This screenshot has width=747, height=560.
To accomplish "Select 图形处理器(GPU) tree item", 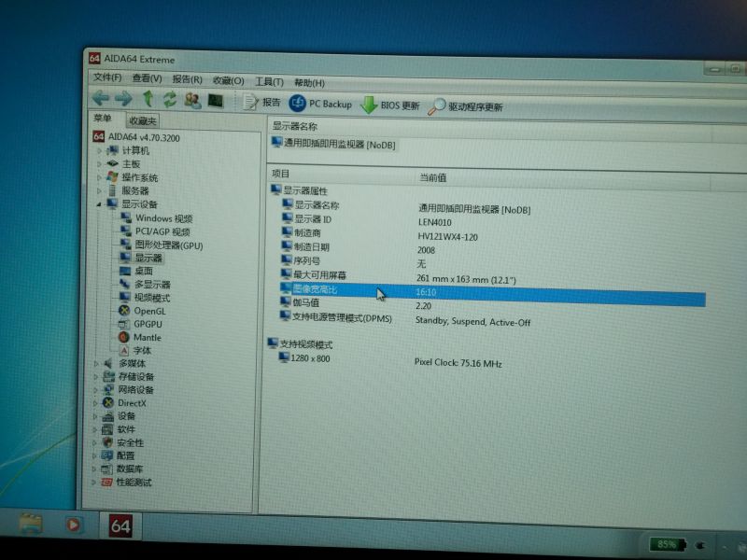I will coord(168,245).
